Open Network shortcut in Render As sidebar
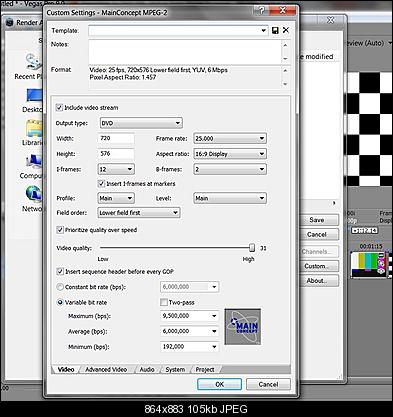The width and height of the screenshot is (393, 417). click(33, 199)
